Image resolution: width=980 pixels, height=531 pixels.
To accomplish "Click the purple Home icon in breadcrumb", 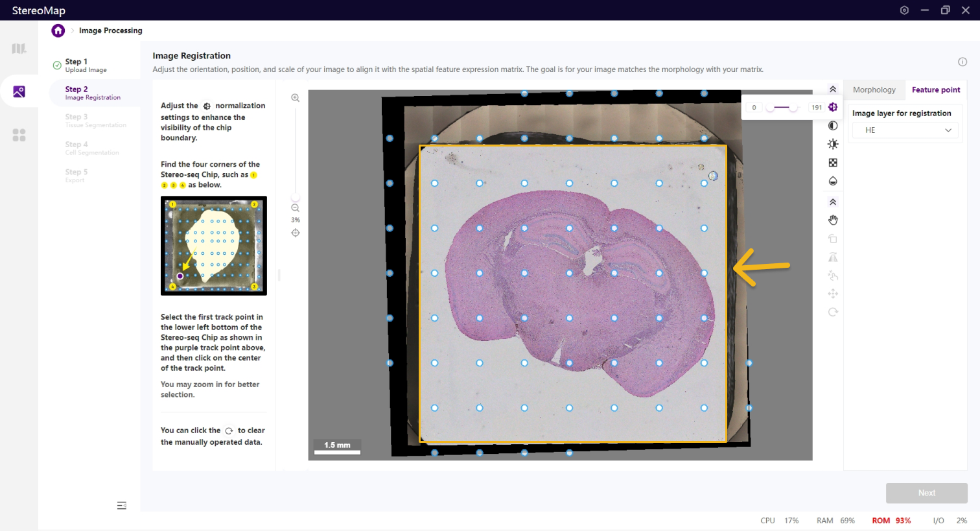I will pyautogui.click(x=58, y=30).
